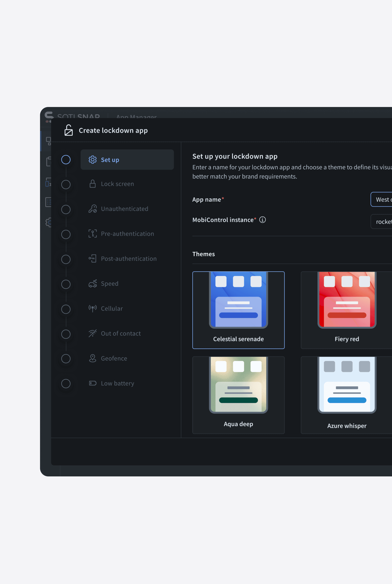Select the Low battery step circle

pyautogui.click(x=66, y=384)
